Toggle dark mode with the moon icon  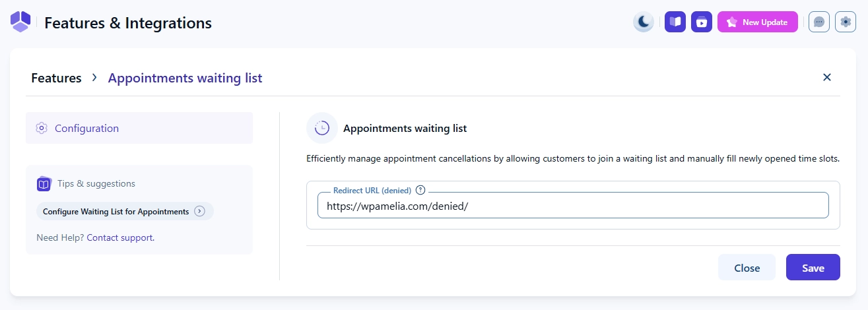pos(643,22)
